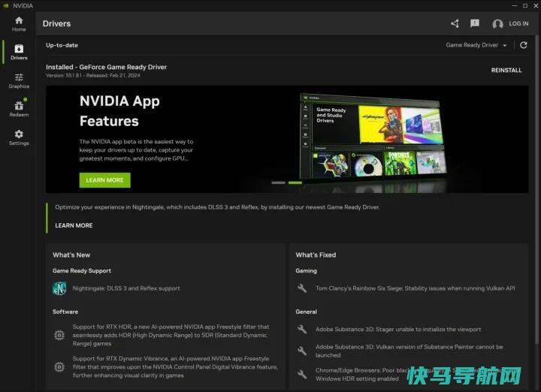The height and width of the screenshot is (392, 541).
Task: Maximize the NVIDIA app window
Action: pos(525,5)
